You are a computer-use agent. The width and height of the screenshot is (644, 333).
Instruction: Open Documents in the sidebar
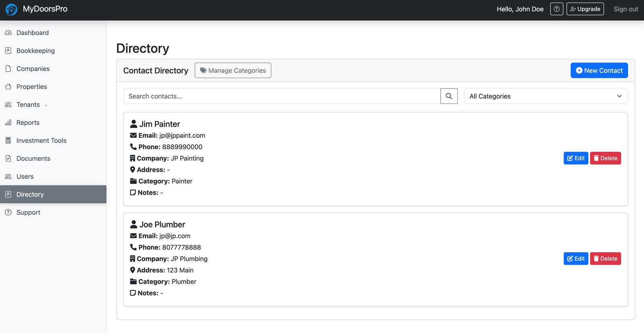point(33,158)
